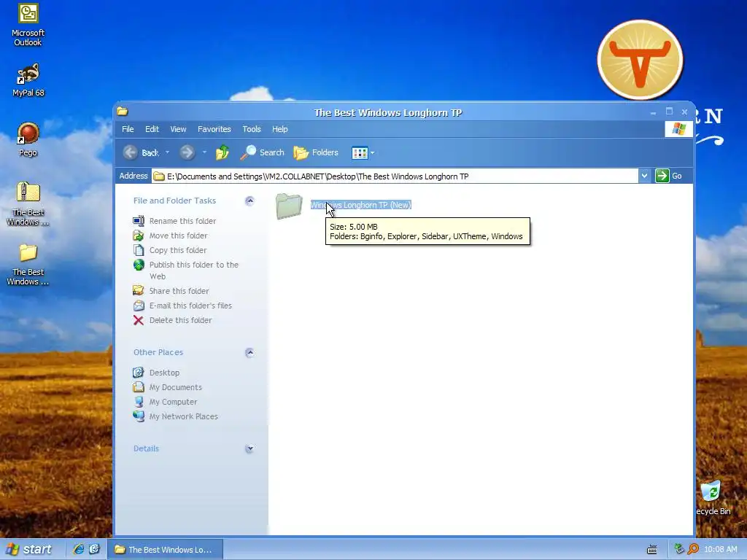Go up one folder level

coord(222,152)
